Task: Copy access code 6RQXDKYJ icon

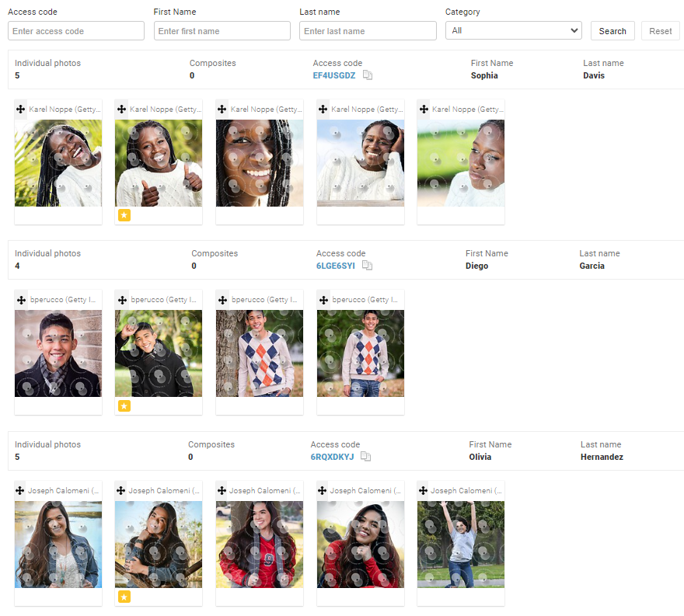Action: [366, 457]
